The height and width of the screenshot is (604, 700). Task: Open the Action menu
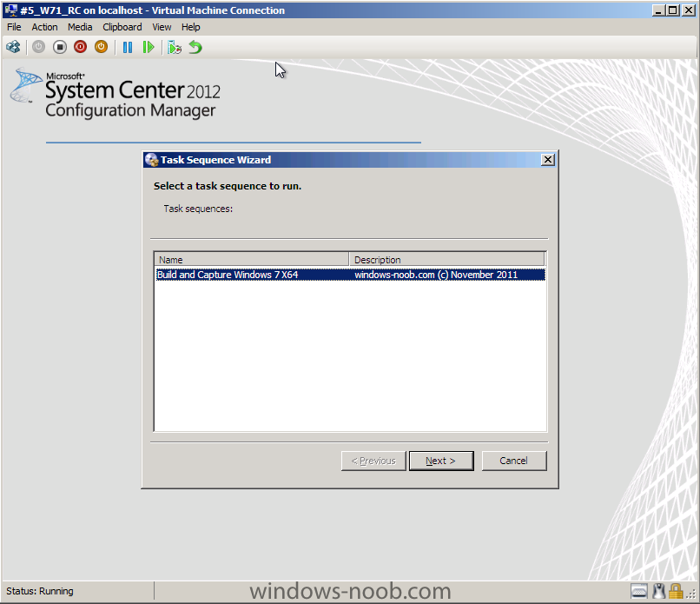pyautogui.click(x=44, y=27)
